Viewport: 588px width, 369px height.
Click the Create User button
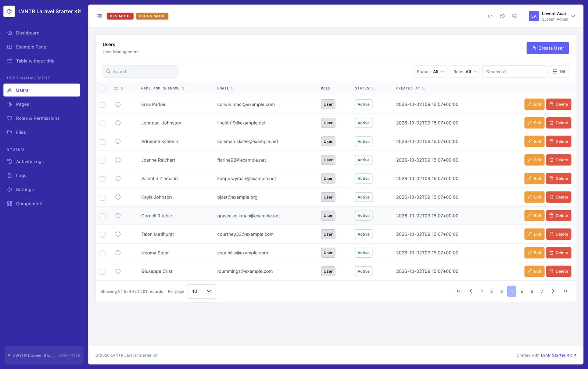click(x=548, y=48)
